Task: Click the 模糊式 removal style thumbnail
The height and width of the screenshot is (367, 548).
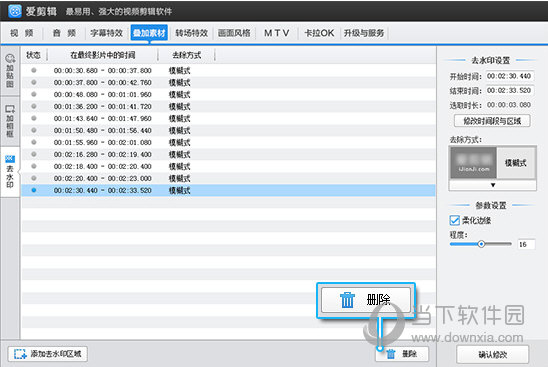Action: click(x=474, y=163)
